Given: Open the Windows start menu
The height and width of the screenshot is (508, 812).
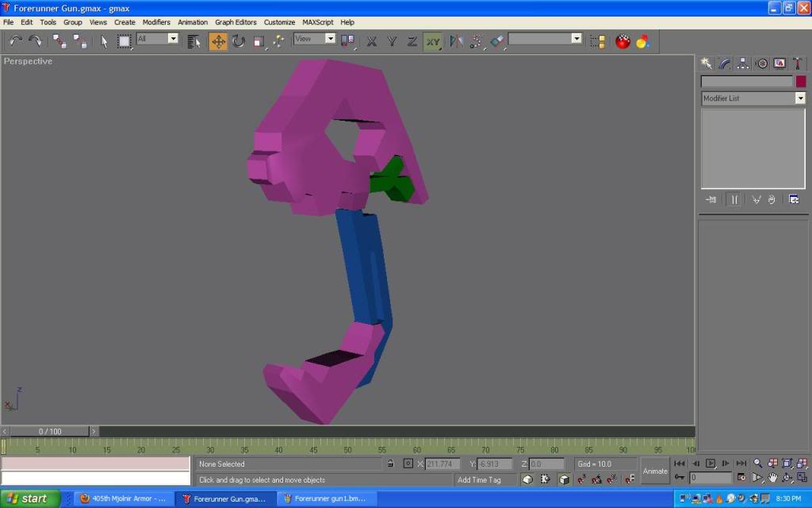Looking at the screenshot, I should click(x=30, y=498).
